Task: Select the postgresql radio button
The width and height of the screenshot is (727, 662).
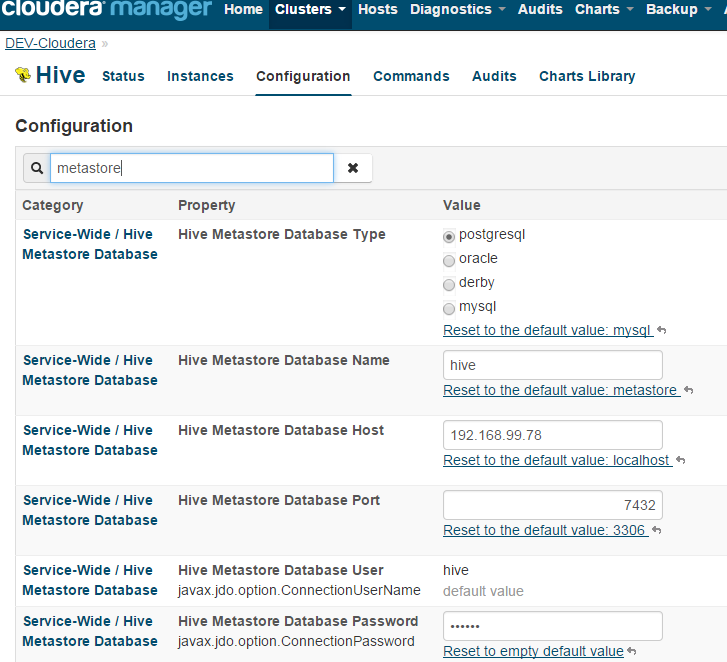Action: tap(449, 236)
